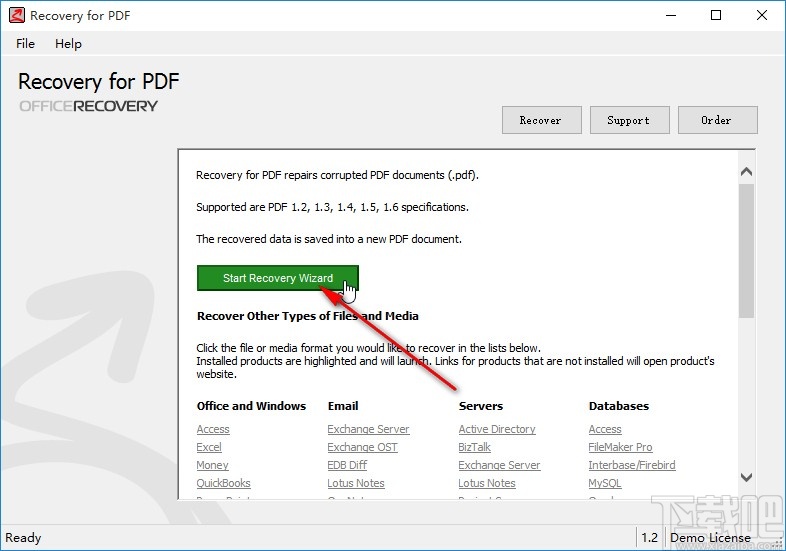786x551 pixels.
Task: Click the 'Demo License' status text
Action: point(710,538)
